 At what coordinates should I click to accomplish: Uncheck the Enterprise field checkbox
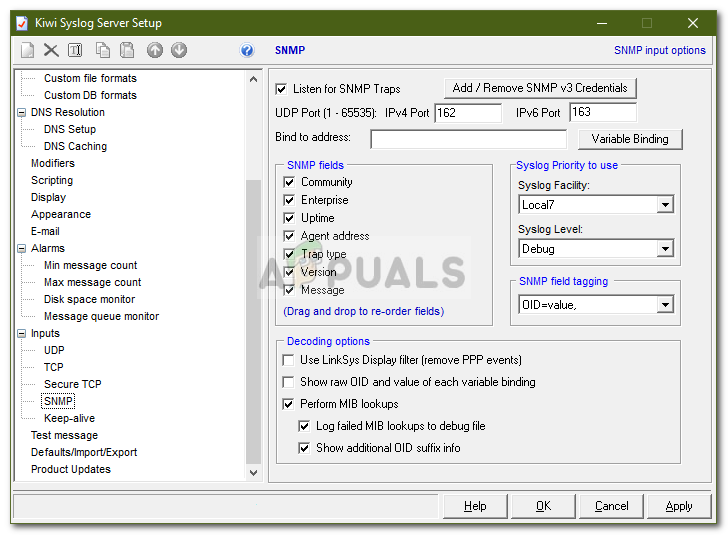tap(289, 200)
